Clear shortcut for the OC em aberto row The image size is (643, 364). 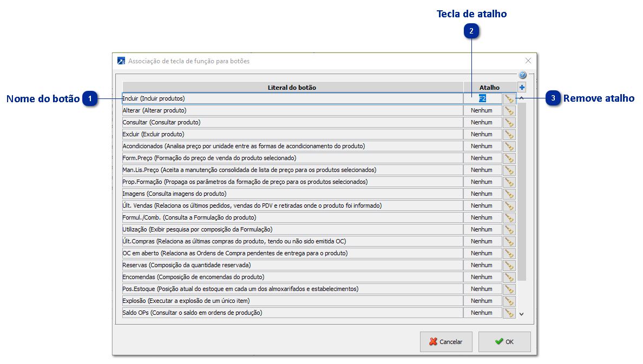tap(509, 253)
